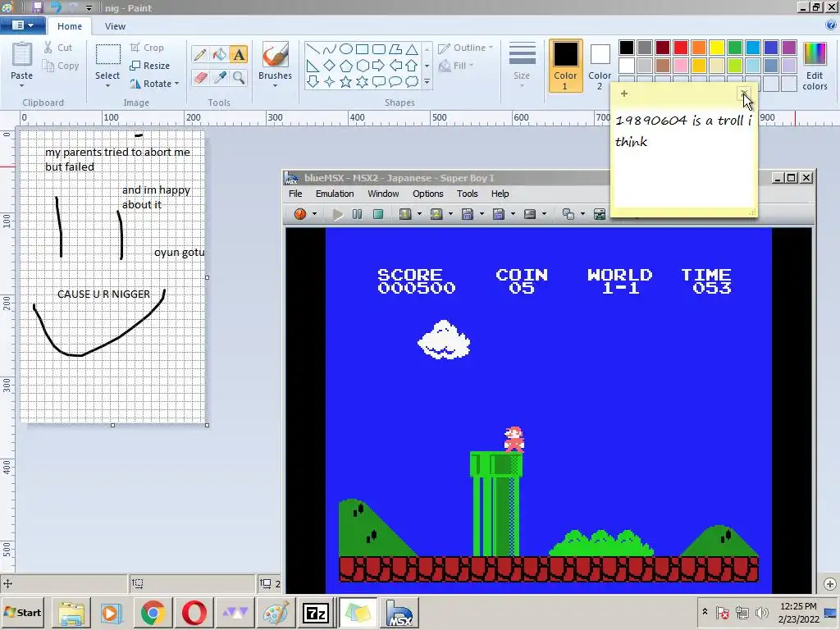Open the blueMSX File menu
The image size is (840, 630).
click(295, 194)
